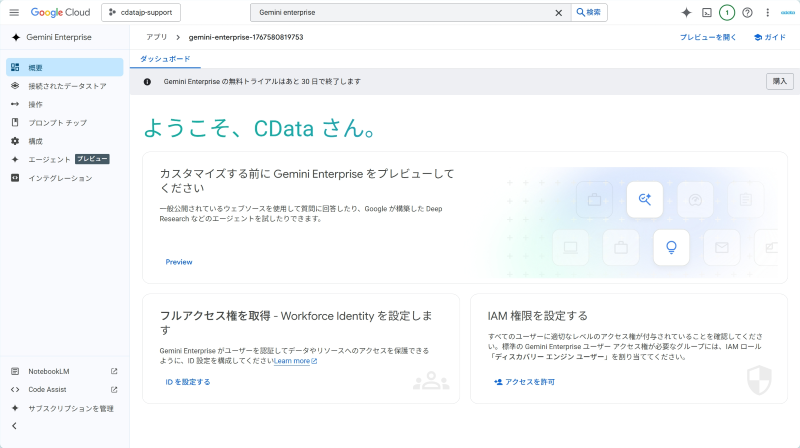Click アクセスを許可 button
The image size is (800, 448).
(x=524, y=382)
